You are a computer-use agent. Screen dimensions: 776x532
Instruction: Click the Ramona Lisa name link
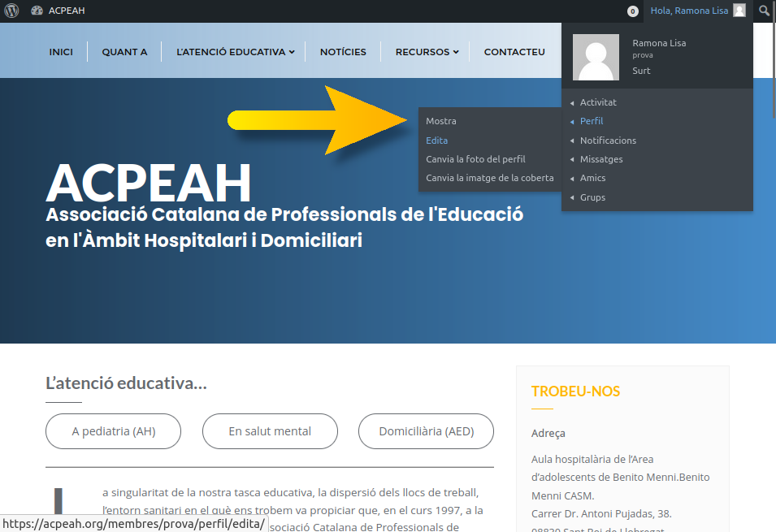pos(659,43)
